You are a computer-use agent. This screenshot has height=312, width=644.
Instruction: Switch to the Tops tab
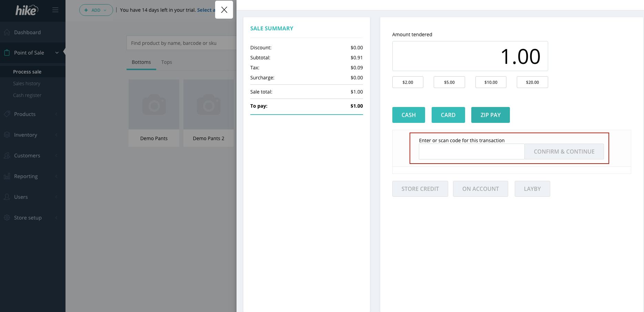pos(167,62)
